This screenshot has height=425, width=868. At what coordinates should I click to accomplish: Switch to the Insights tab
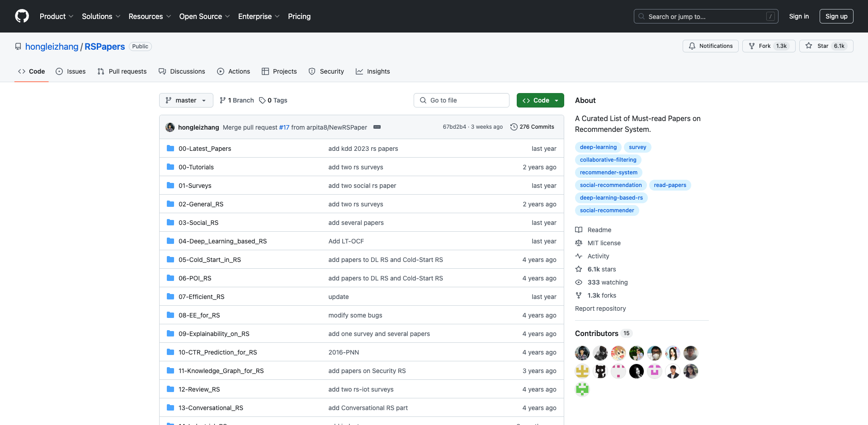[373, 71]
